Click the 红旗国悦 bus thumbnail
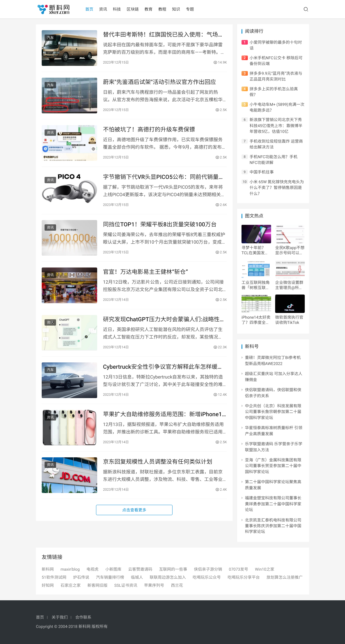The height and width of the screenshot is (644, 345). (69, 48)
